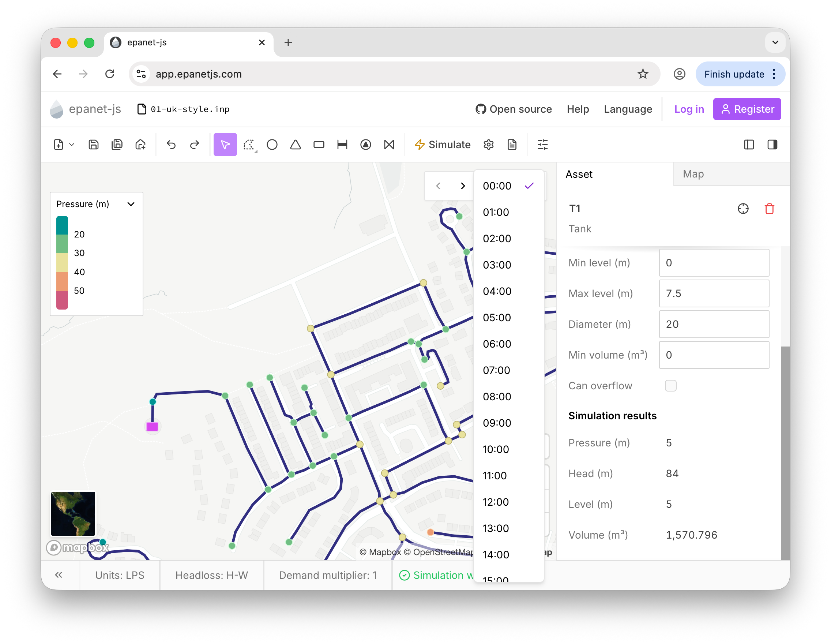Open the Language menu
Viewport: 831px width, 644px height.
click(628, 109)
